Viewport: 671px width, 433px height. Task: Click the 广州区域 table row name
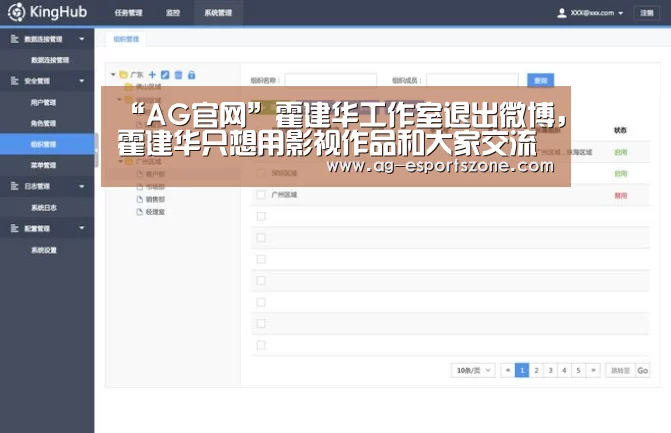click(284, 195)
